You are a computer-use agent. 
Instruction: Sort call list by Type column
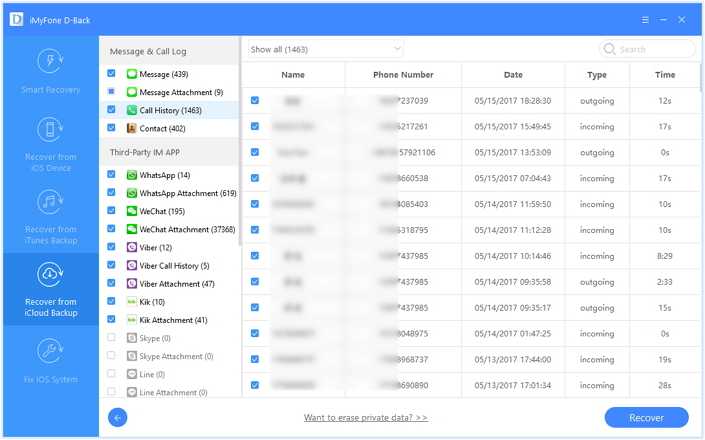click(x=597, y=75)
